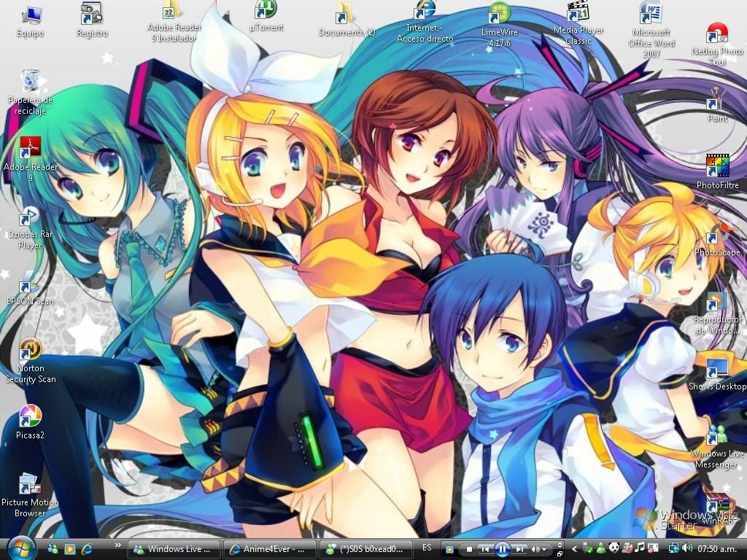Click the 07:50 a.m. clock

click(x=718, y=548)
